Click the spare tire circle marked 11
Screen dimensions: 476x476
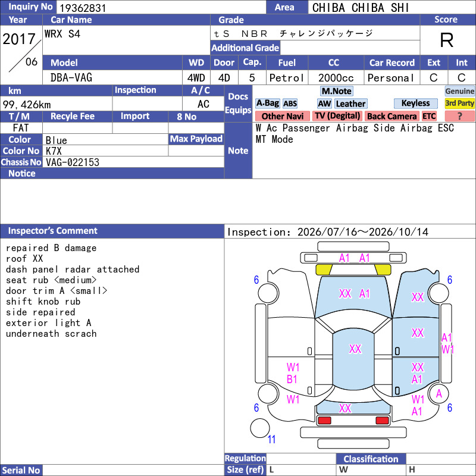click(x=260, y=428)
